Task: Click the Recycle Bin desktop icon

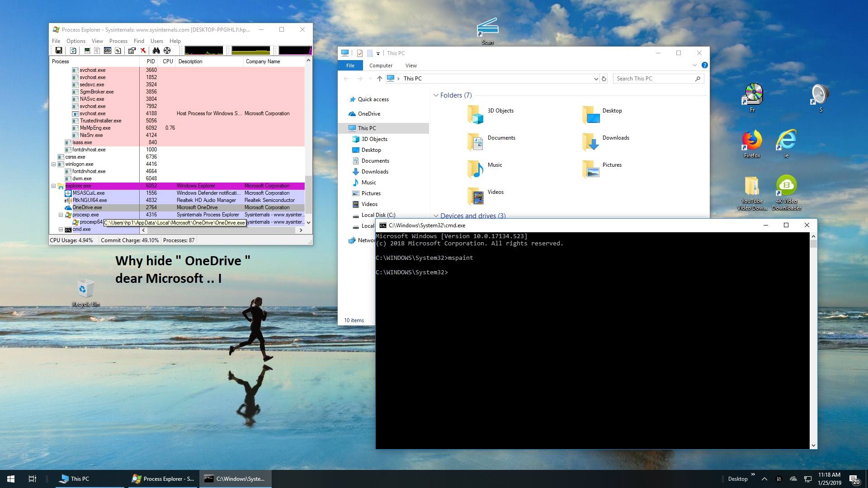Action: click(86, 293)
